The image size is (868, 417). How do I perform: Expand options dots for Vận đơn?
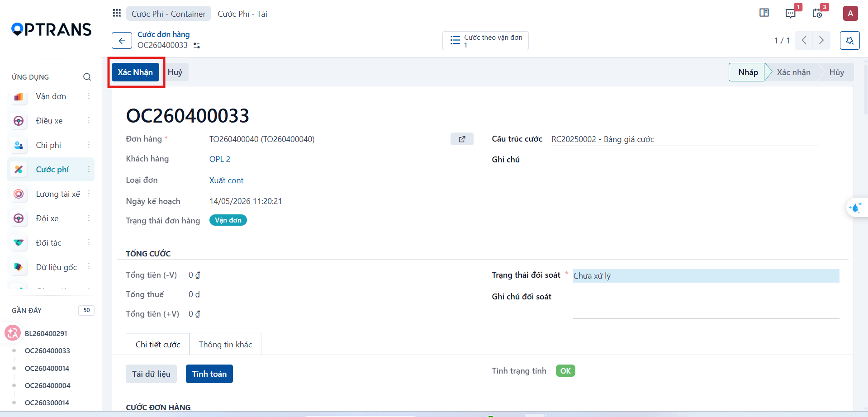[x=89, y=96]
